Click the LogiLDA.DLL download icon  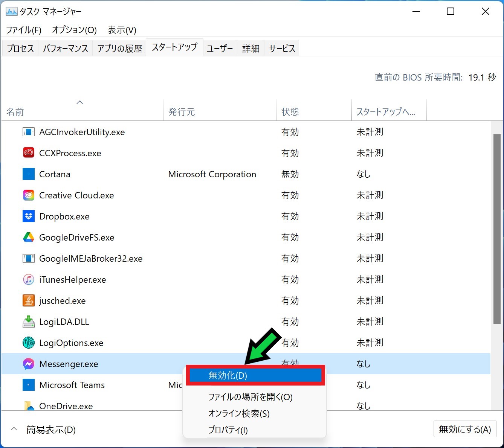(x=29, y=322)
